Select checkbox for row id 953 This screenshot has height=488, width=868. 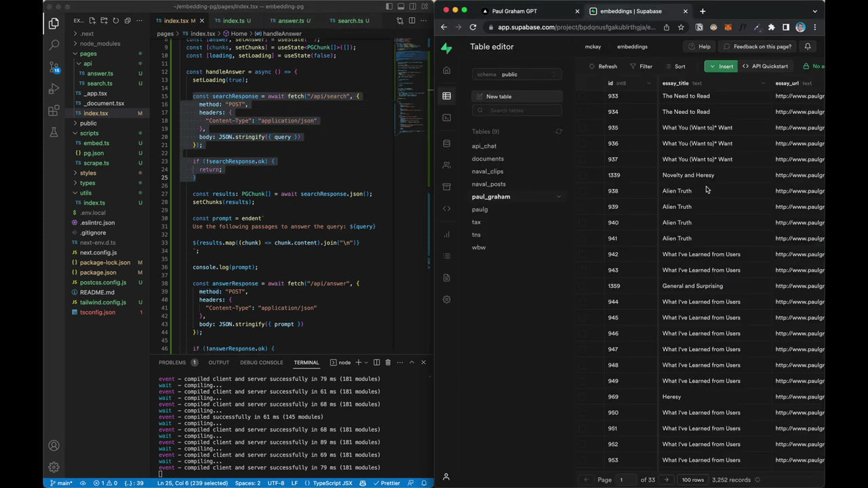click(x=583, y=460)
